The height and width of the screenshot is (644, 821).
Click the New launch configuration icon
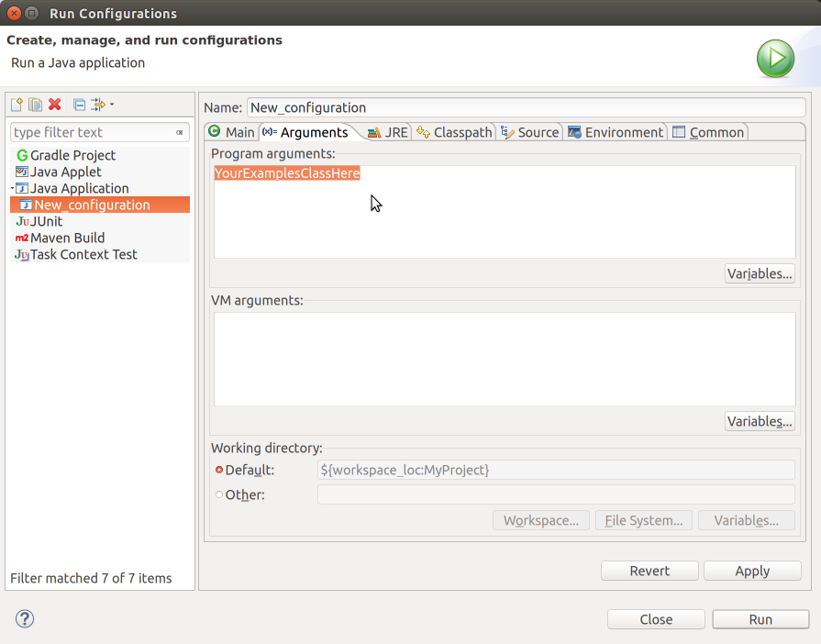pos(17,105)
